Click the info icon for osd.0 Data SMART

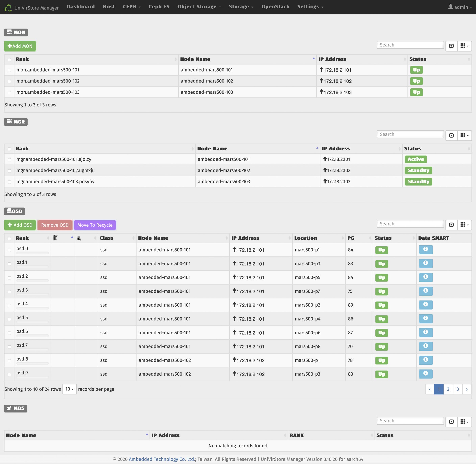(425, 250)
